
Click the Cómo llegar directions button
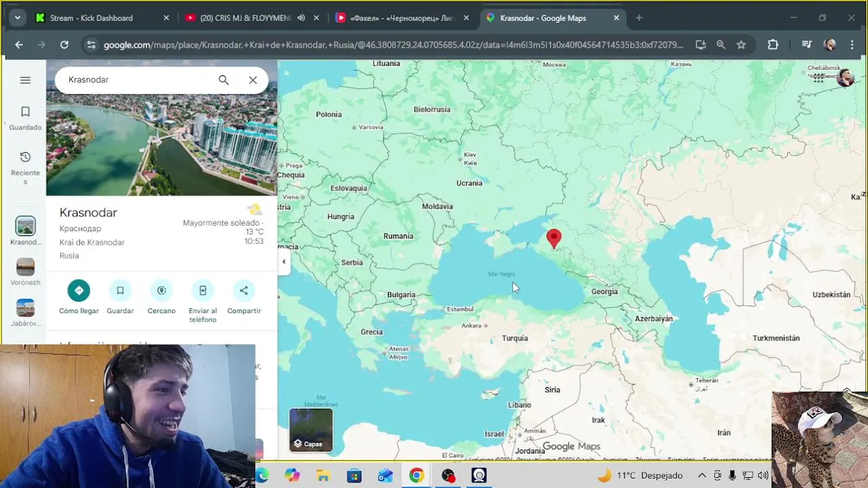pos(79,297)
